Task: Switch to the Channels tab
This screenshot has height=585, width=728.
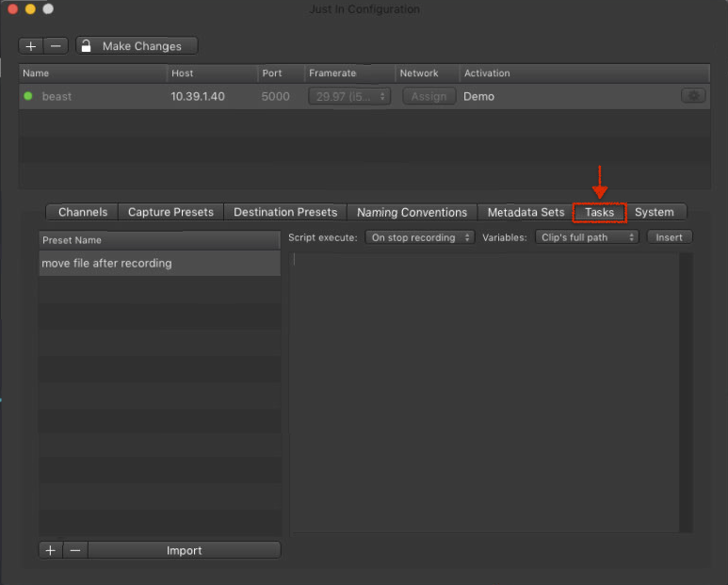Action: (82, 212)
